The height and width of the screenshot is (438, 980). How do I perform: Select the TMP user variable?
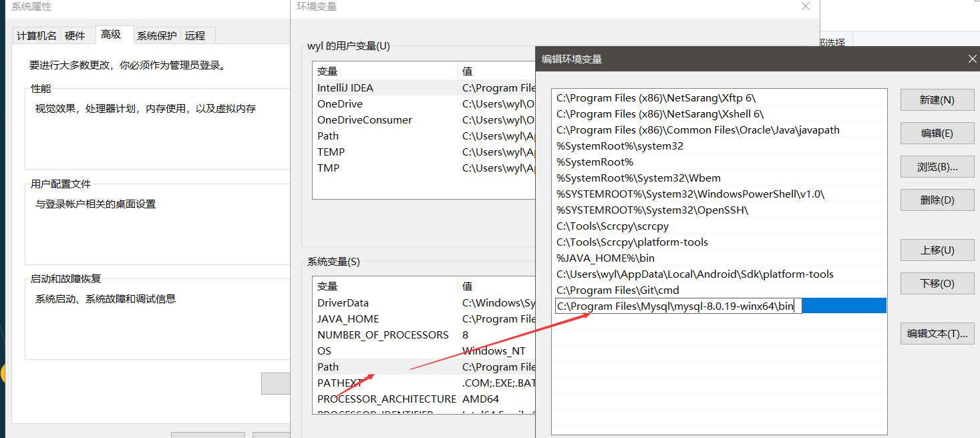coord(424,168)
